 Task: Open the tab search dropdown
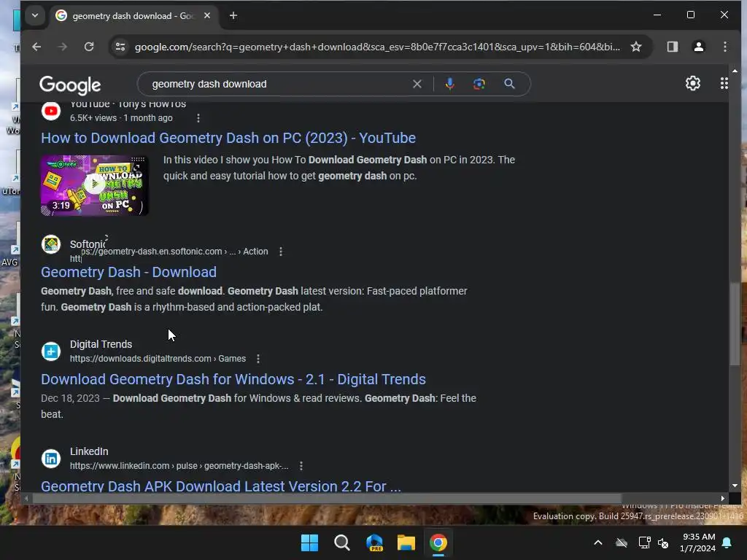(x=35, y=15)
